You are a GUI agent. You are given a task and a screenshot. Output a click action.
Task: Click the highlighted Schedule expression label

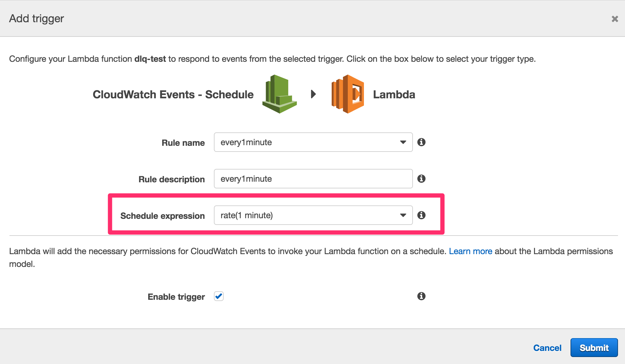coord(162,215)
